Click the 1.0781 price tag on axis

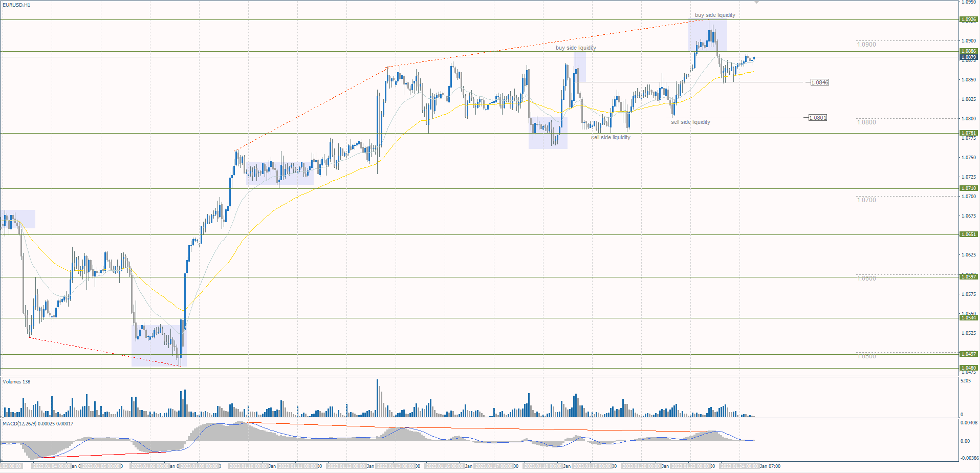tap(969, 133)
